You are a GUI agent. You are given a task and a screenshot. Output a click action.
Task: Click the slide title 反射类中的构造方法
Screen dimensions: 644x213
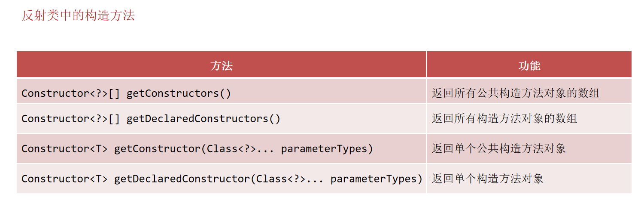[x=78, y=16]
